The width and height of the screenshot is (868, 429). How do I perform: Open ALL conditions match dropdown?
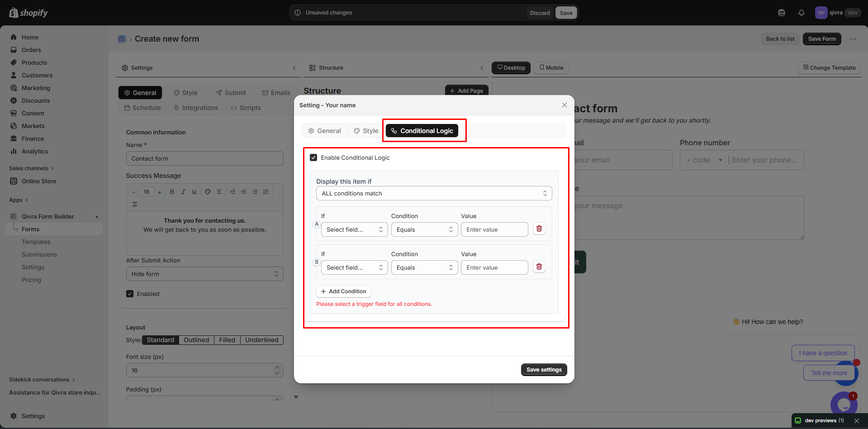434,193
